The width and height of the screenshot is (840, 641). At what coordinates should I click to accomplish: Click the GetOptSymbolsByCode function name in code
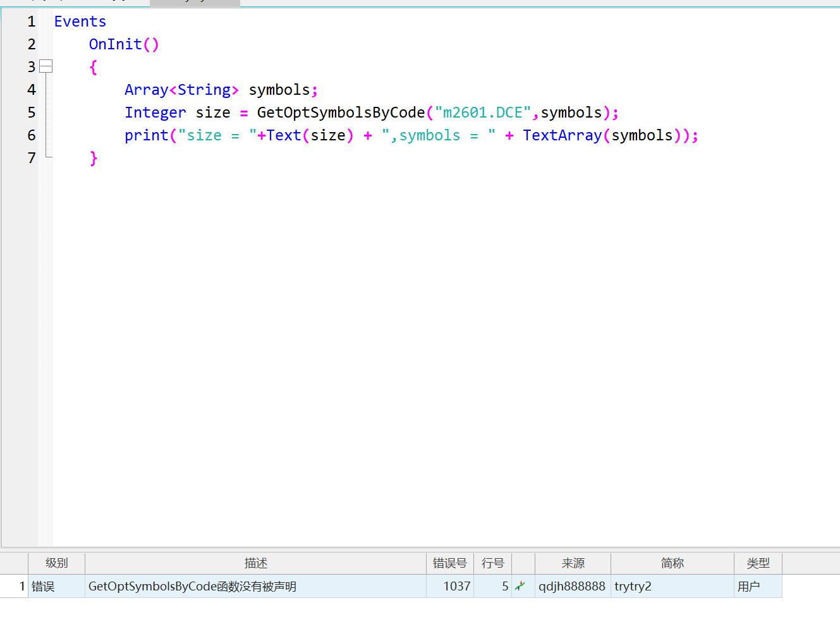coord(341,113)
